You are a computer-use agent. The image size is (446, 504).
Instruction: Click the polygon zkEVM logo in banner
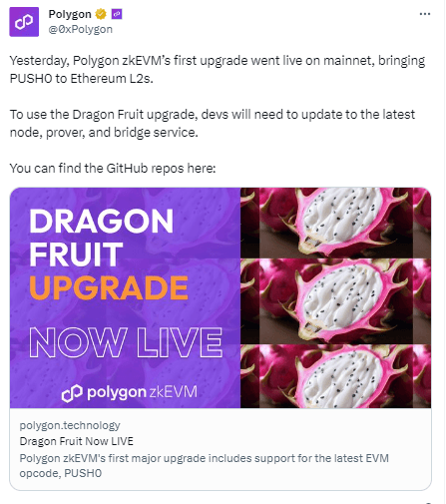click(x=130, y=392)
